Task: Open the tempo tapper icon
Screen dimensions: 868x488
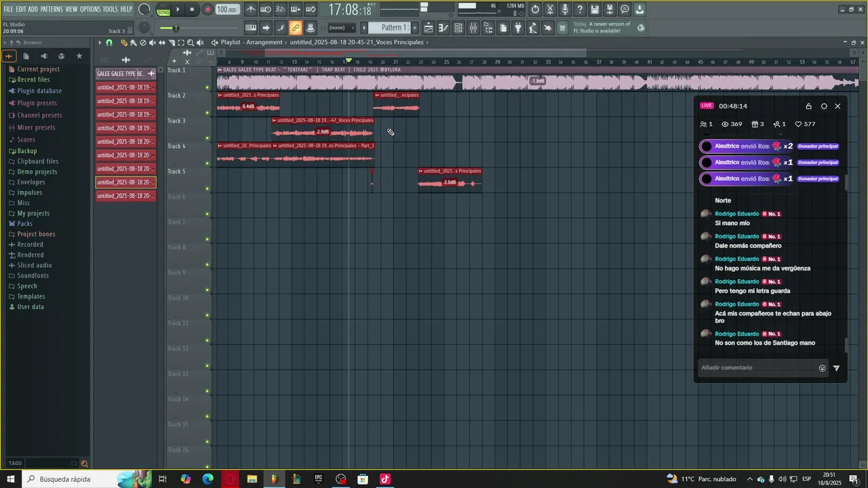Action: pos(533,28)
